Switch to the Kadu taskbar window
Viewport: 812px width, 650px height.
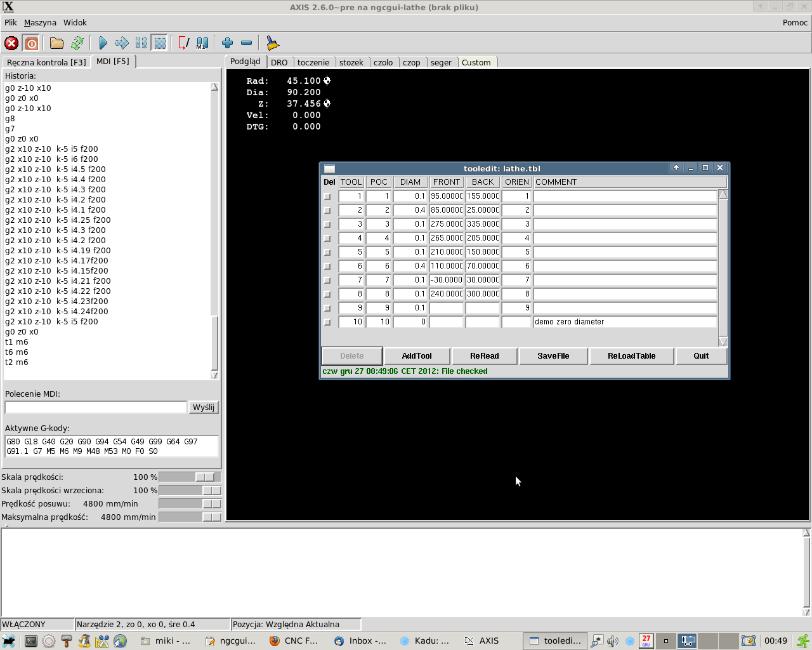[425, 641]
